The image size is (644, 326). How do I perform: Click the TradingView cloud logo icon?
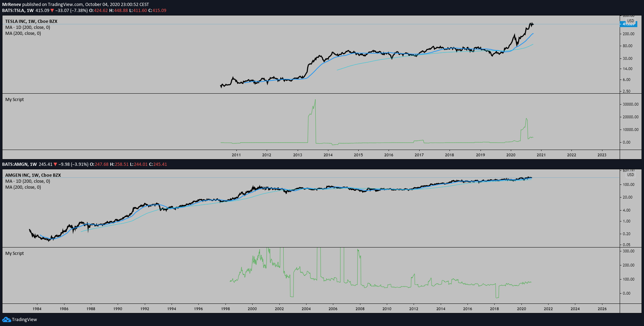pyautogui.click(x=6, y=319)
